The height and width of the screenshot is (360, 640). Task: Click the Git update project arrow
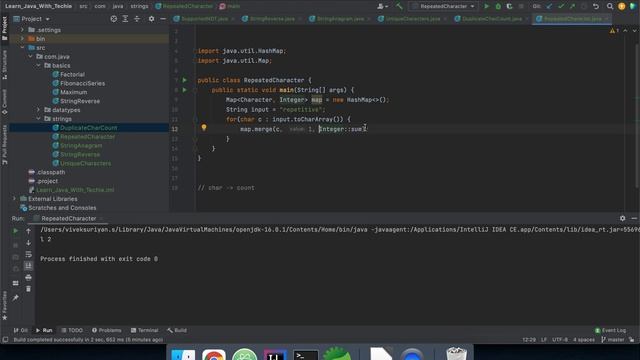point(549,6)
